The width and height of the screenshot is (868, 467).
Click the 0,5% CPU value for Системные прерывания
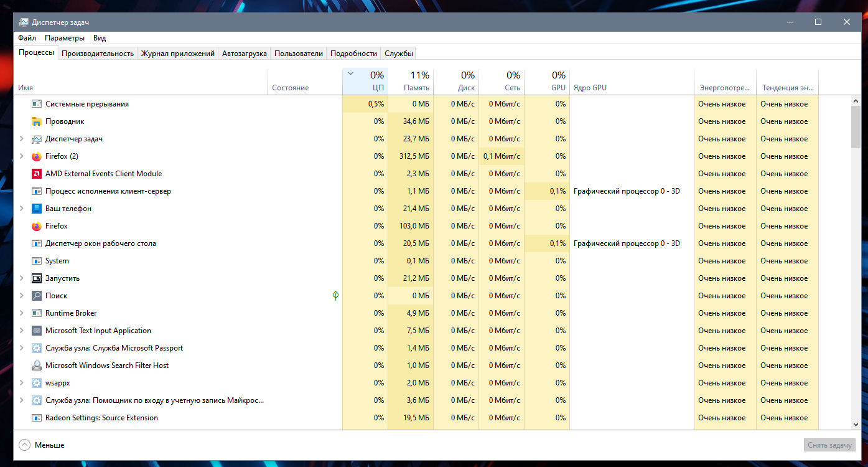(376, 104)
